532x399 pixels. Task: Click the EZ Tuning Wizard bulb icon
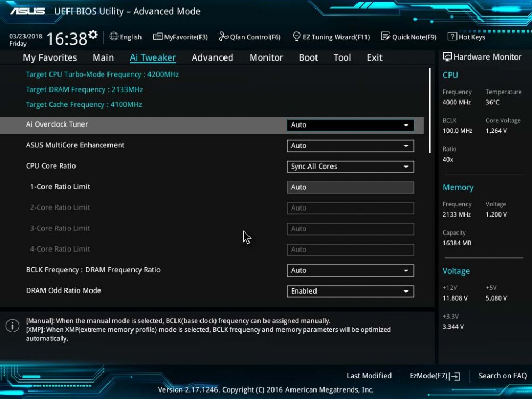coord(296,36)
